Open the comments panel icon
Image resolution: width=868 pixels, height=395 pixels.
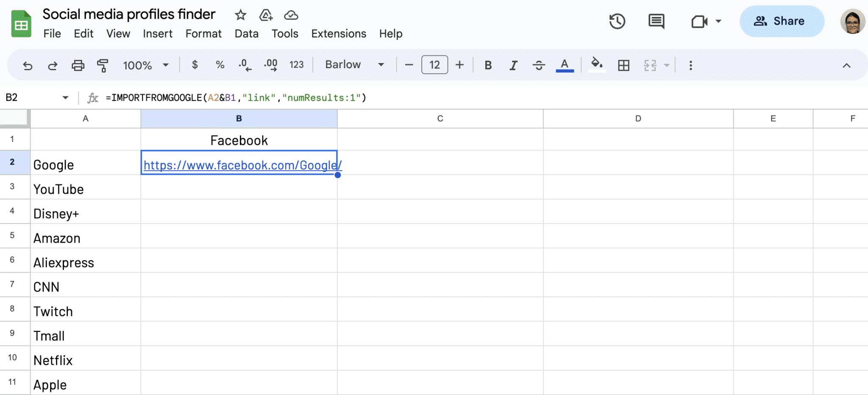click(656, 21)
